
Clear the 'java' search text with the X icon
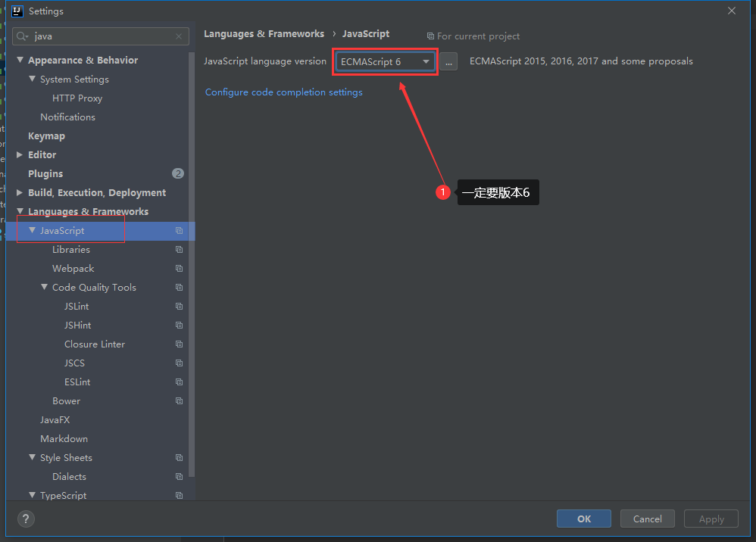pos(179,36)
